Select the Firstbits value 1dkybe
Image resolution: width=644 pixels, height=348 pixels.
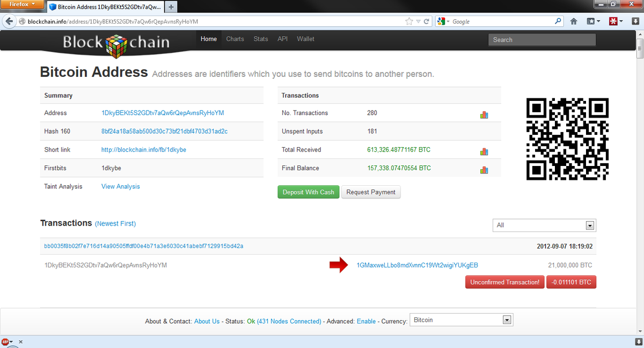(111, 168)
